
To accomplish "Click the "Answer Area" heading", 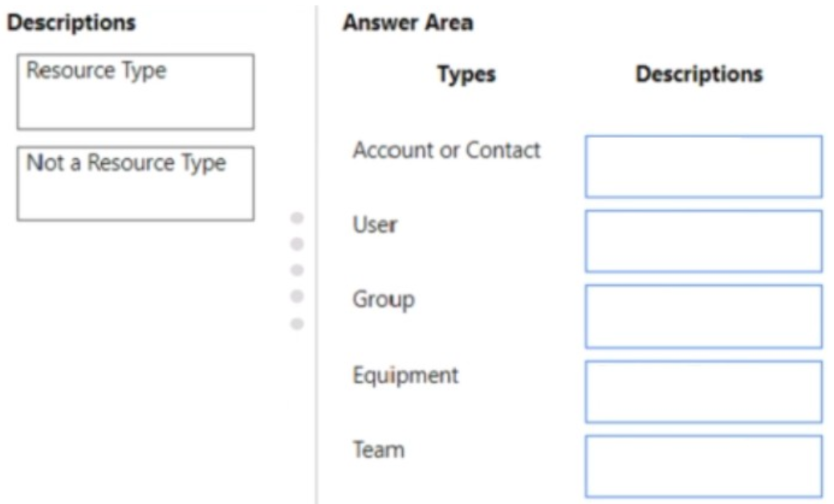I will pos(408,22).
